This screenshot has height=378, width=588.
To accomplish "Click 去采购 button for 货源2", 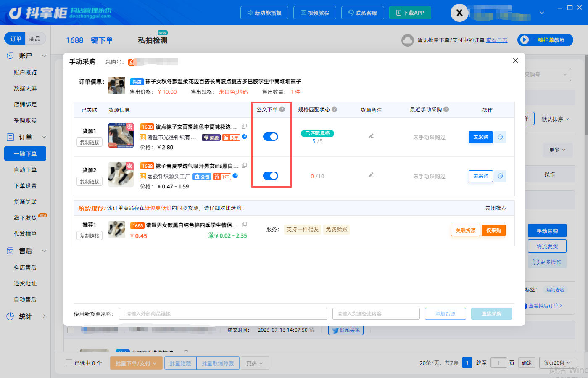I will tap(481, 176).
